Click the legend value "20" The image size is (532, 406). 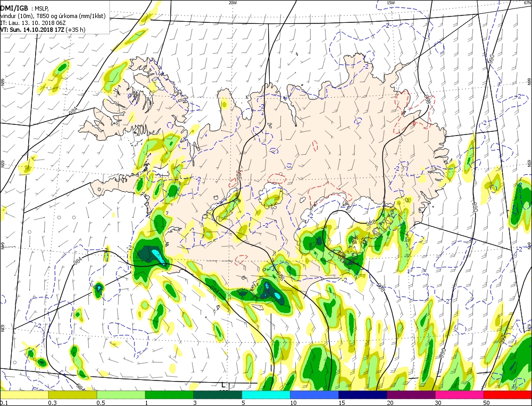390,403
